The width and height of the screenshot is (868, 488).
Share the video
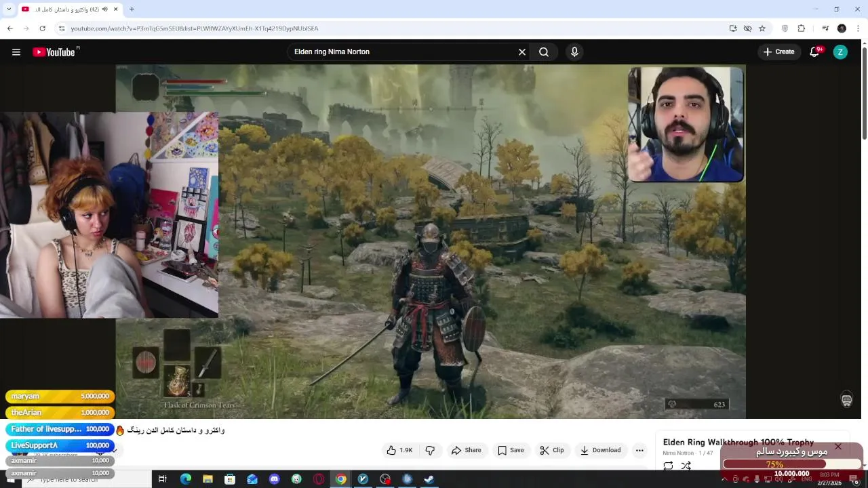(x=467, y=450)
